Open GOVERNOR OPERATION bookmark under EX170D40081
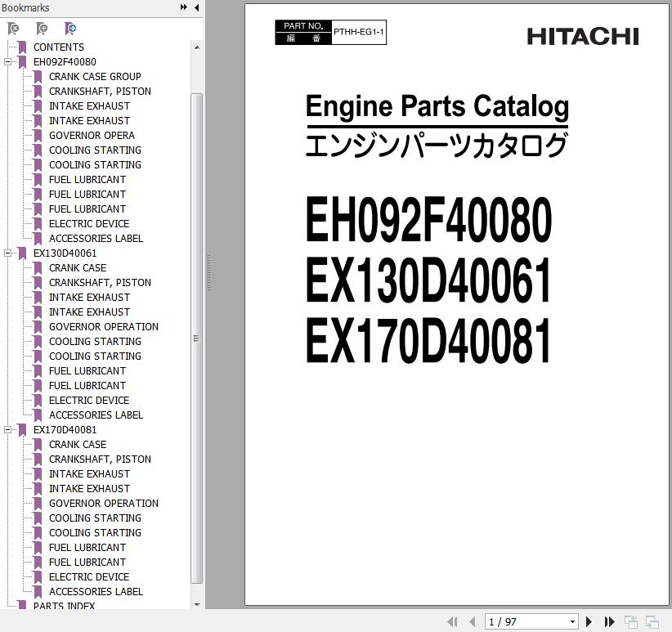This screenshot has height=632, width=672. (104, 504)
